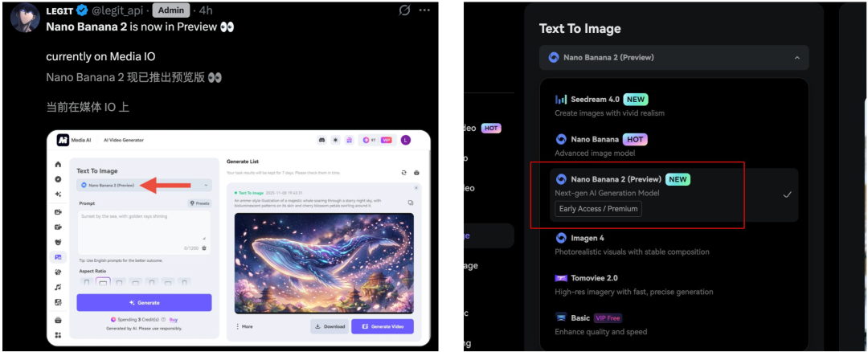Image resolution: width=868 pixels, height=352 pixels.
Task: Click the Discord icon in Media AI header
Action: coord(321,140)
